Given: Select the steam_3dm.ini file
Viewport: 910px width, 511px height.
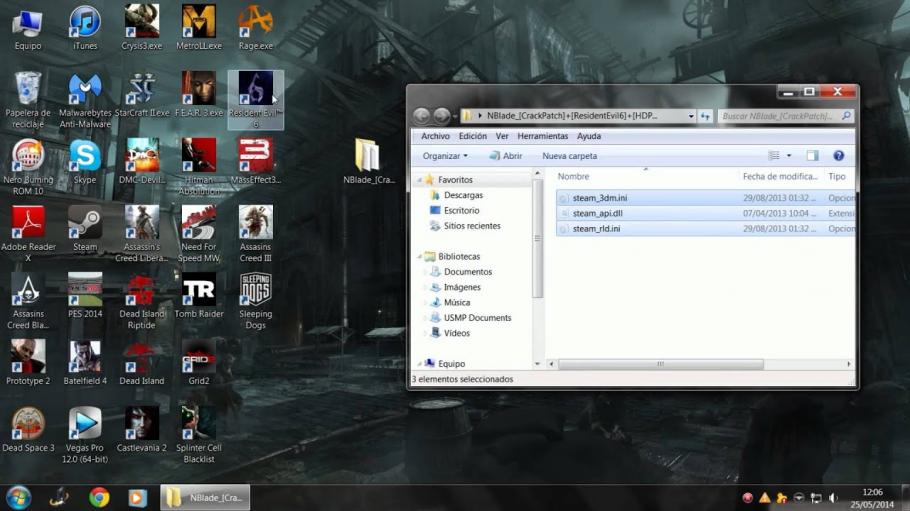Looking at the screenshot, I should (706, 198).
